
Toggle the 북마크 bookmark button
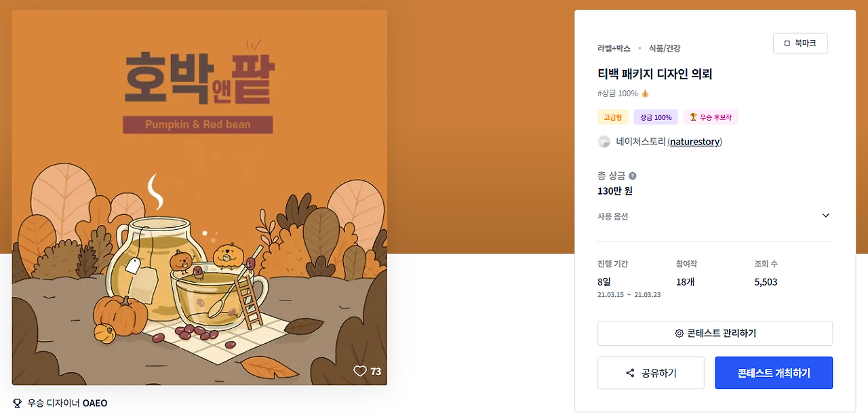800,43
